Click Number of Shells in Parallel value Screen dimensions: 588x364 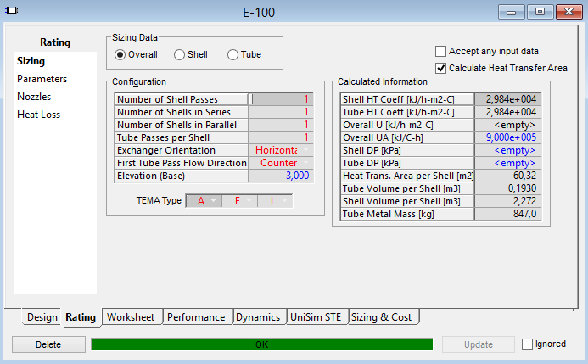point(281,125)
